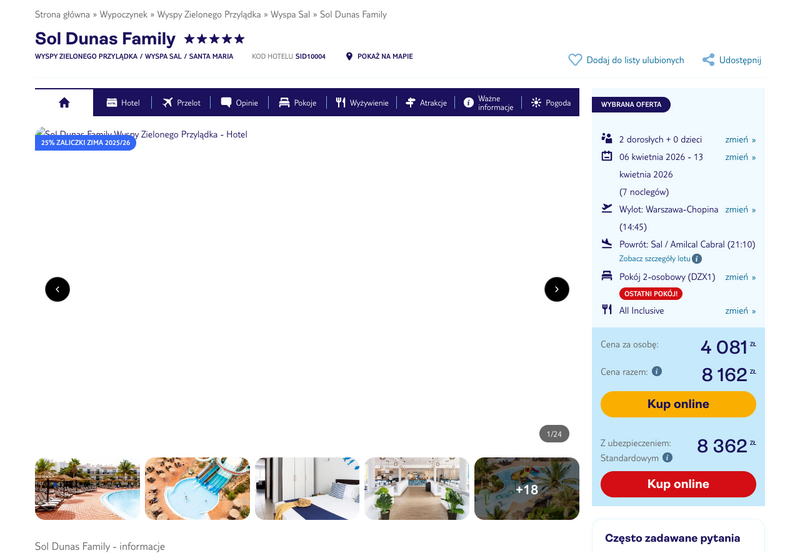Switch to the Pogoda tab
The height and width of the screenshot is (553, 800).
click(x=551, y=103)
